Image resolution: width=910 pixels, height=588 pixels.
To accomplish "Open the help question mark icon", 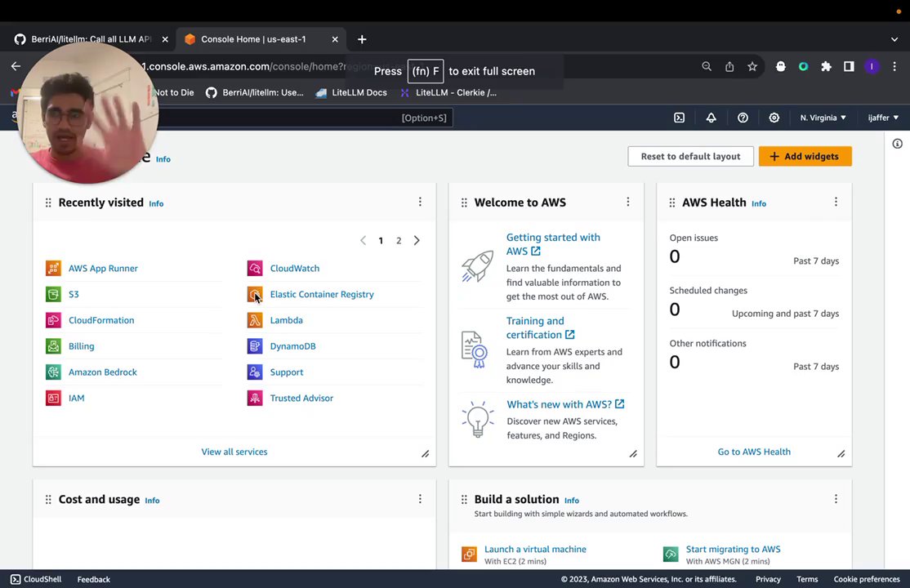I will [743, 118].
